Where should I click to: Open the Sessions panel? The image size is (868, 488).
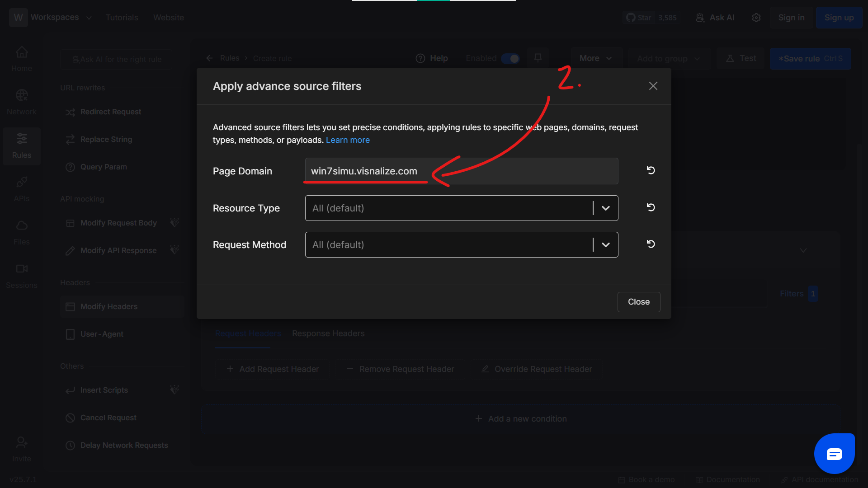[21, 275]
